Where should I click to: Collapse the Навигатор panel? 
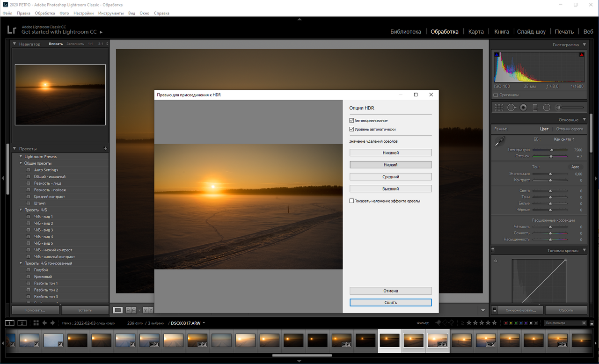15,44
